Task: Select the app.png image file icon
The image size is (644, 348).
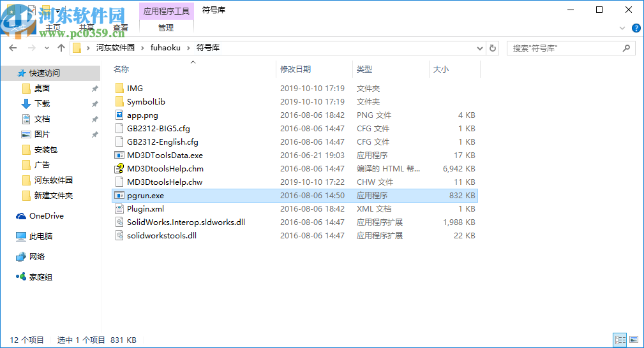Action: [119, 115]
